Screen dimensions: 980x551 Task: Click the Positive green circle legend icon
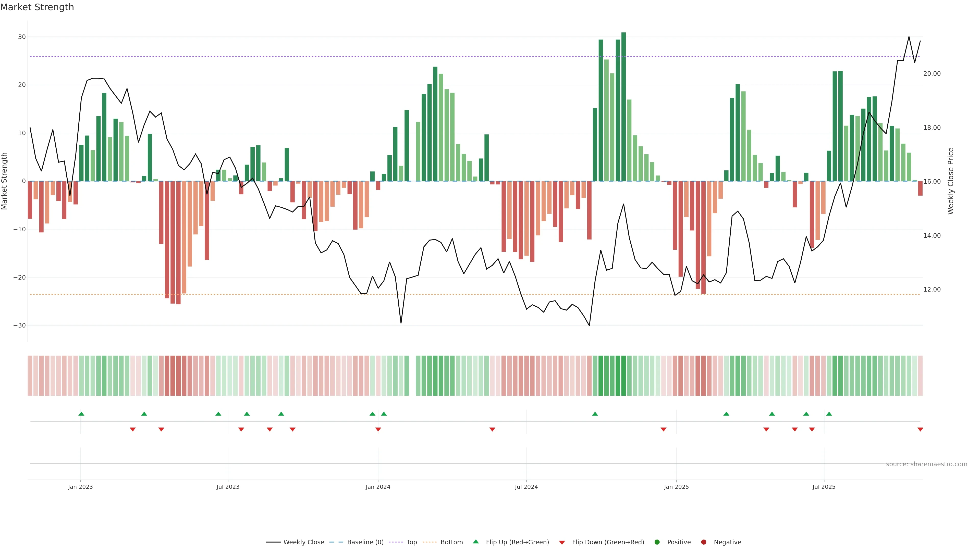pyautogui.click(x=657, y=542)
